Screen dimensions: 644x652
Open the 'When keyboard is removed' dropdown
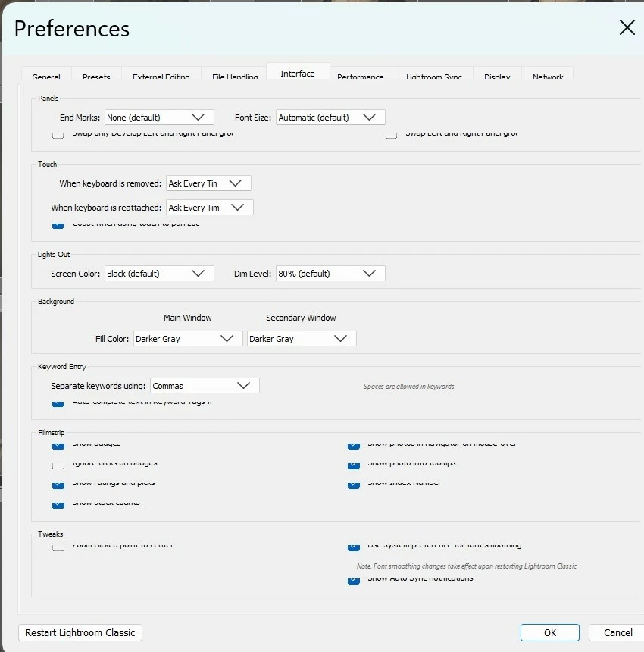208,183
